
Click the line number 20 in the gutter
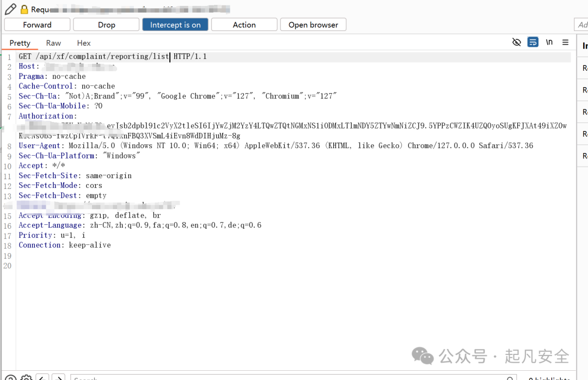tap(8, 266)
